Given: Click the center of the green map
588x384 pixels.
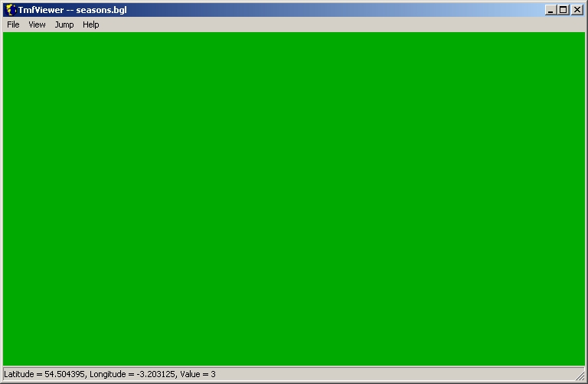Looking at the screenshot, I should coord(294,199).
